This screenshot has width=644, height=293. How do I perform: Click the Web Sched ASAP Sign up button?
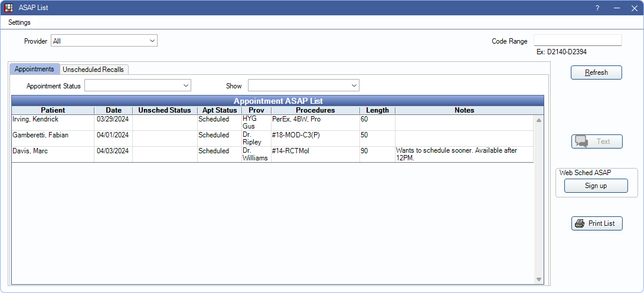[596, 186]
